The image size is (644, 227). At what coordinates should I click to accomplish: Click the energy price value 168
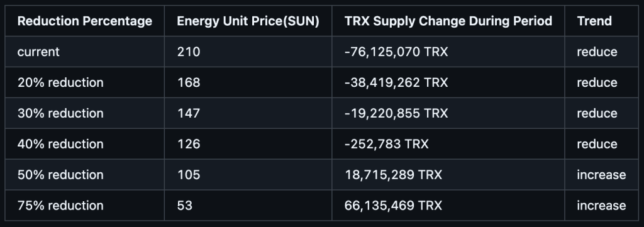click(x=189, y=82)
